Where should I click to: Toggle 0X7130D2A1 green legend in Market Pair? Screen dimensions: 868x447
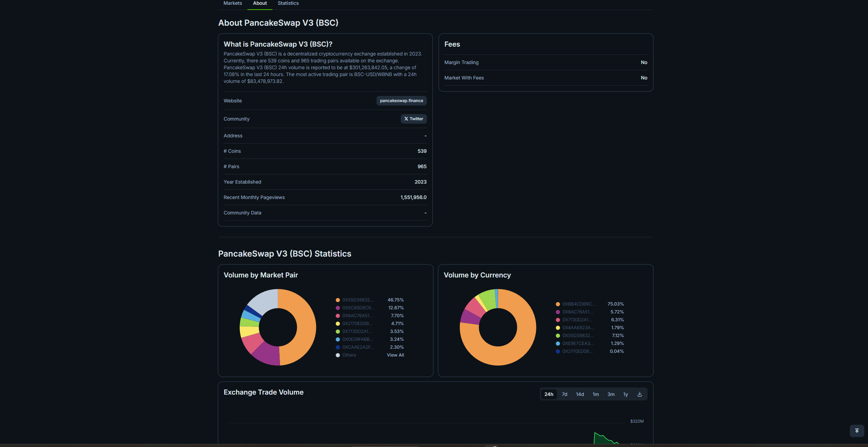pos(337,332)
